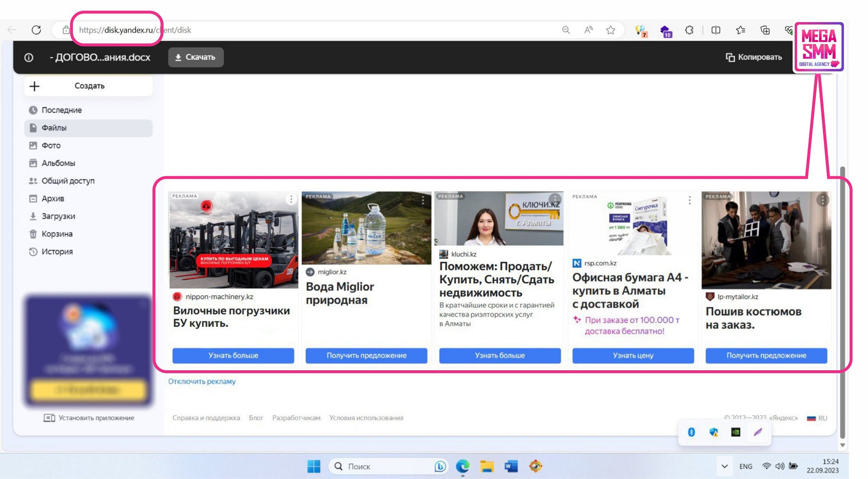The image size is (868, 479).
Task: Click Узнать больше under kluchi.kz ad
Action: (500, 355)
